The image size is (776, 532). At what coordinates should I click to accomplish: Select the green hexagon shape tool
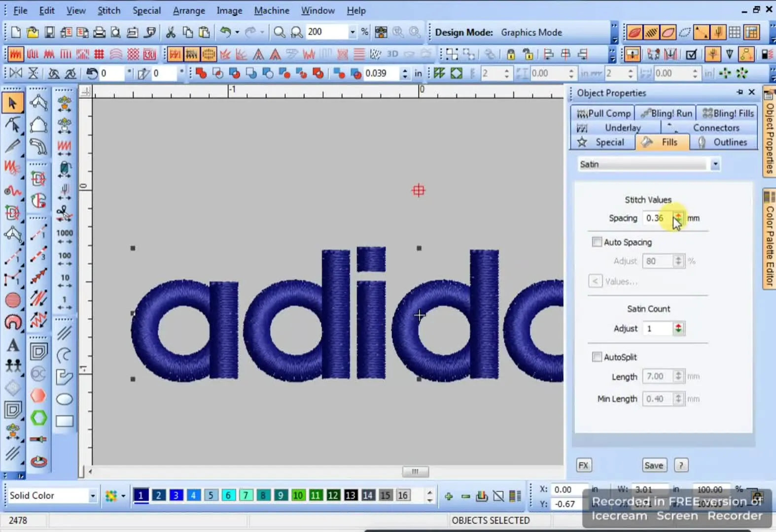pos(38,418)
